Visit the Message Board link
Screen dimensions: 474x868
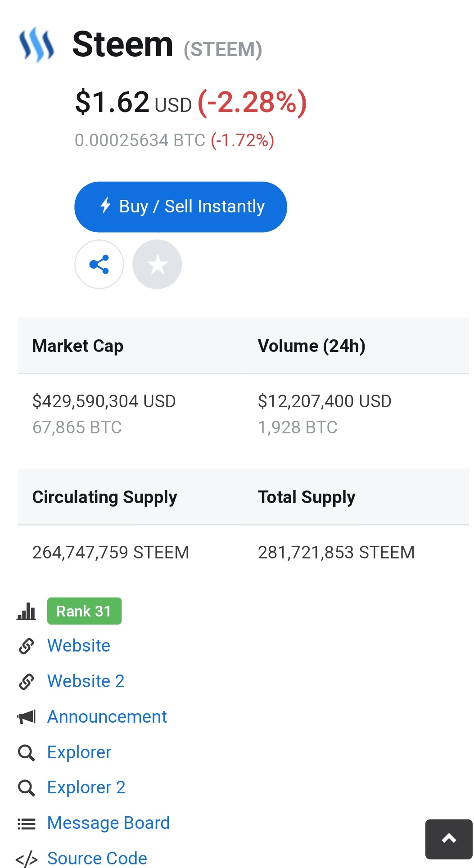[x=108, y=823]
